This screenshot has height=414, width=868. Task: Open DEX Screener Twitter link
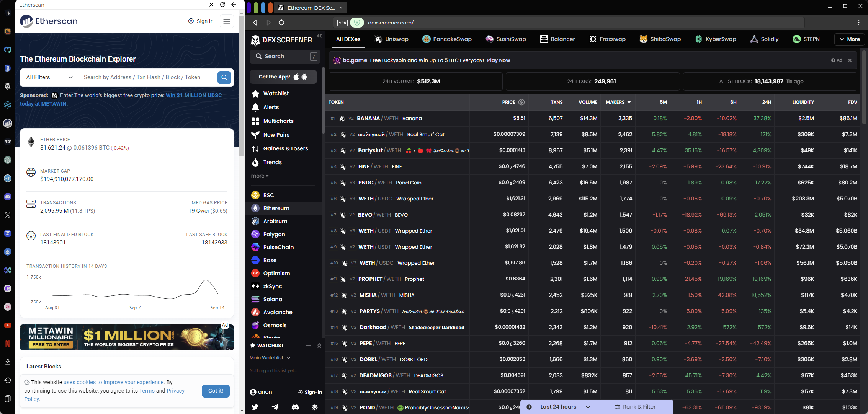coord(255,407)
